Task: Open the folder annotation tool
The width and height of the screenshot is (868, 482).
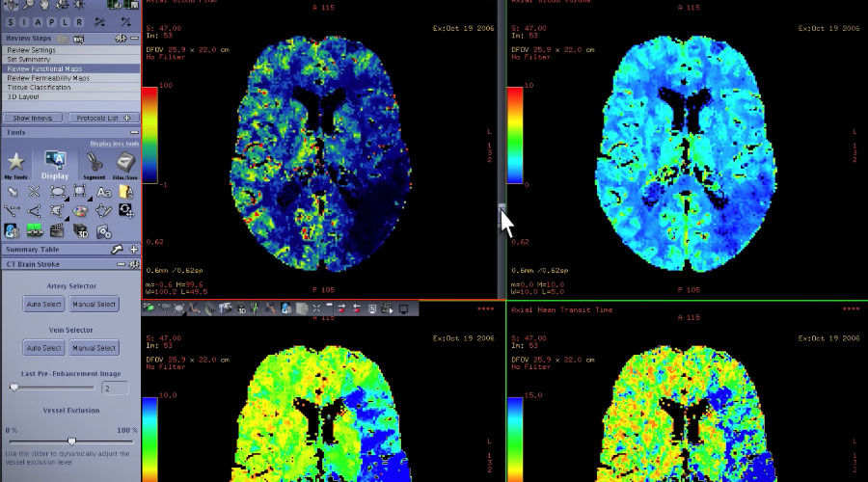Action: pyautogui.click(x=125, y=192)
